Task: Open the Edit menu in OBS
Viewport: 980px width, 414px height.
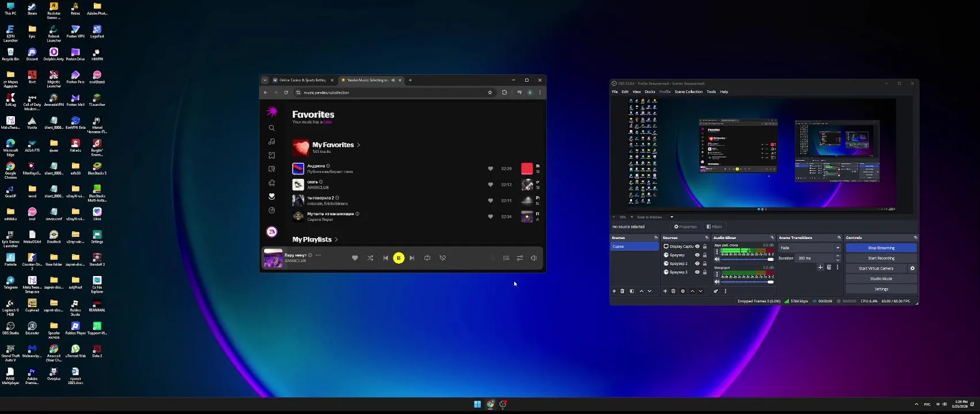Action: (x=625, y=91)
